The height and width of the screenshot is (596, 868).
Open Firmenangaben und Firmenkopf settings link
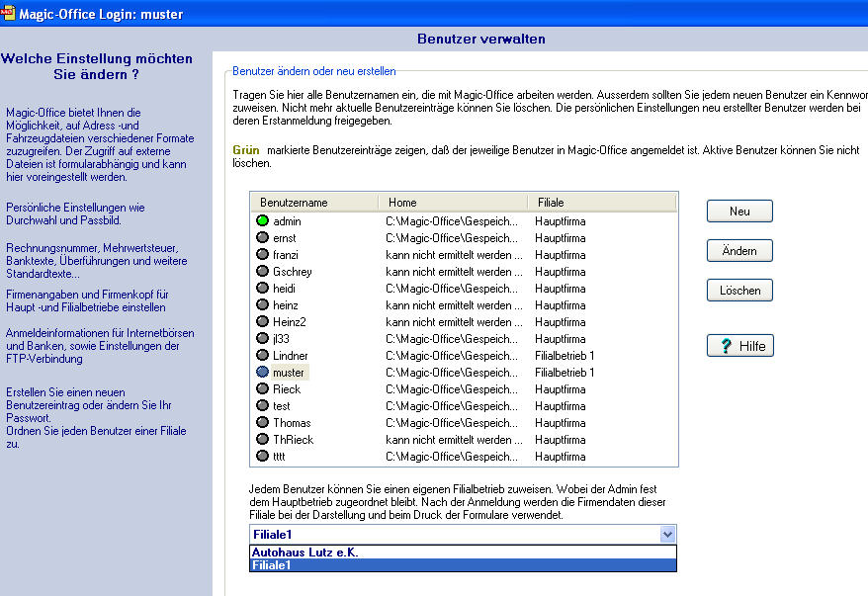point(87,300)
